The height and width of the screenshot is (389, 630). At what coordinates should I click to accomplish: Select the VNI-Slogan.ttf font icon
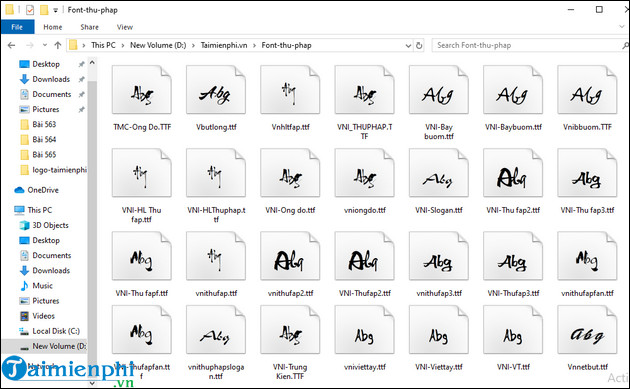[439, 173]
